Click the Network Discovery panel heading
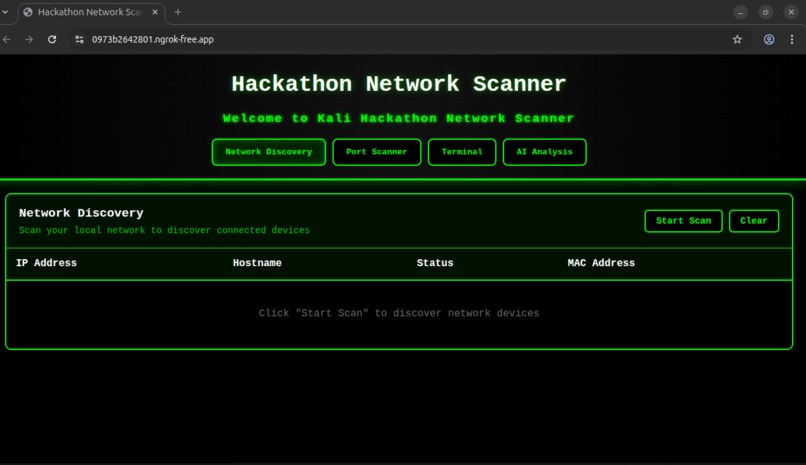 coord(81,213)
